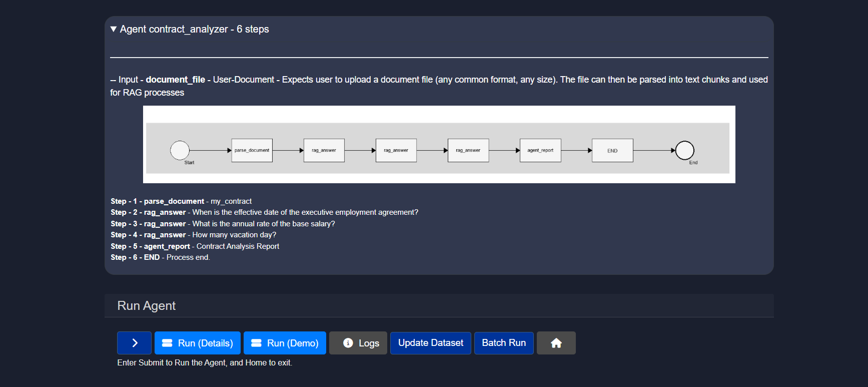Collapse the Agent contract_analyzer section
The width and height of the screenshot is (868, 387).
(114, 29)
